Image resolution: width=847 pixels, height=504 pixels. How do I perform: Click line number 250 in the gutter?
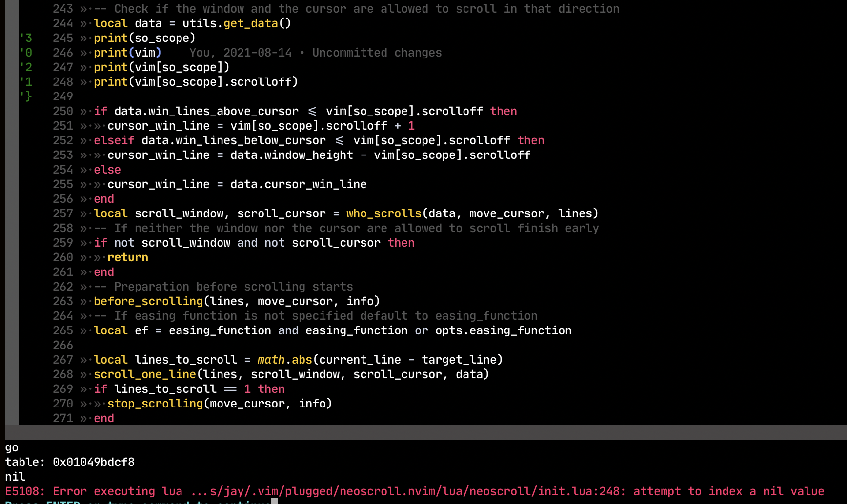[x=62, y=111]
